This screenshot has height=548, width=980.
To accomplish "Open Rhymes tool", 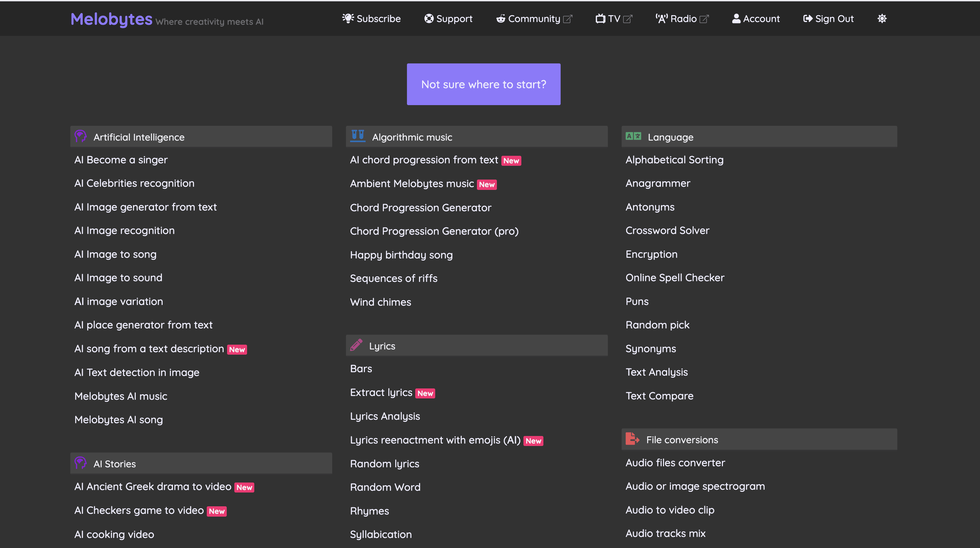I will coord(369,511).
